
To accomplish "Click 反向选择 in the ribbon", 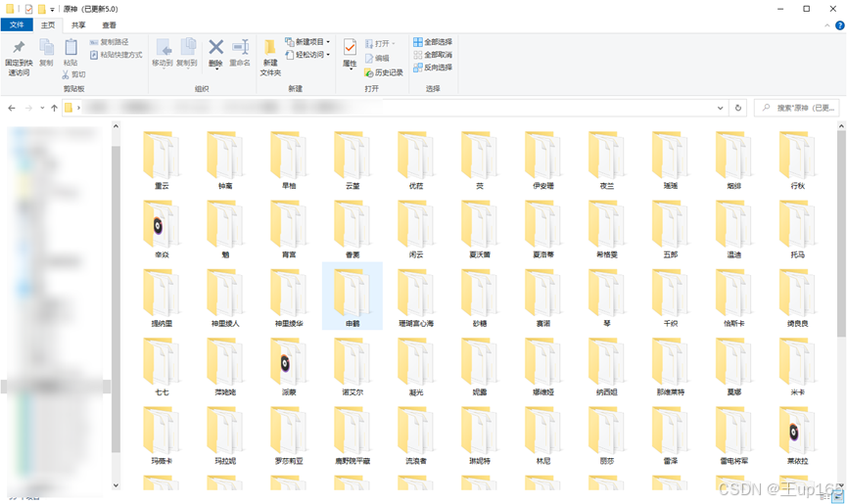I will [433, 68].
